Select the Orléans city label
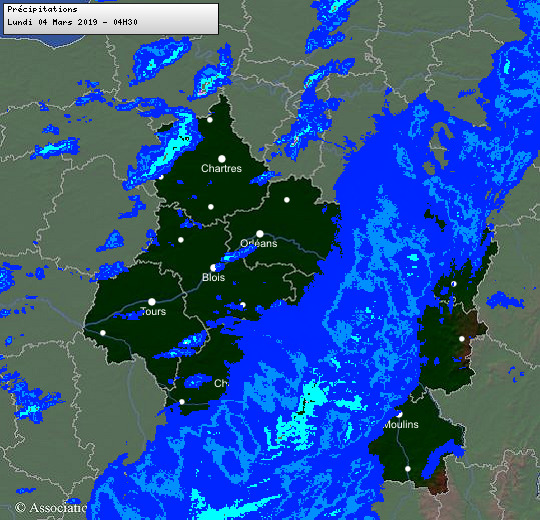The width and height of the screenshot is (540, 520). point(259,243)
